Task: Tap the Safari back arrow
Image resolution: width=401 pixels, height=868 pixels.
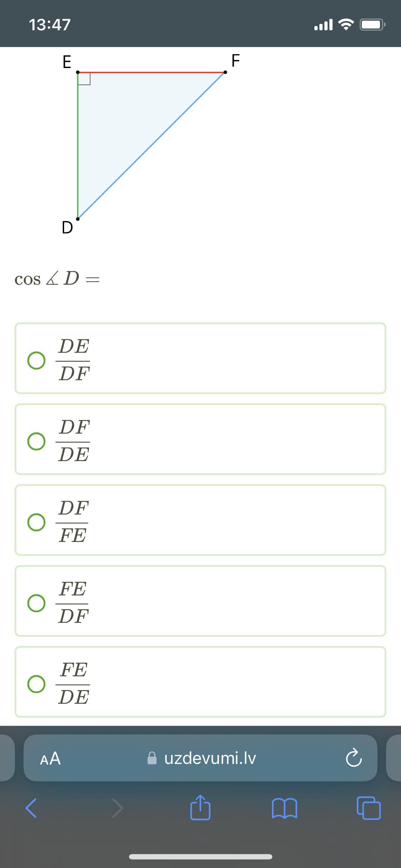Action: pos(31,808)
